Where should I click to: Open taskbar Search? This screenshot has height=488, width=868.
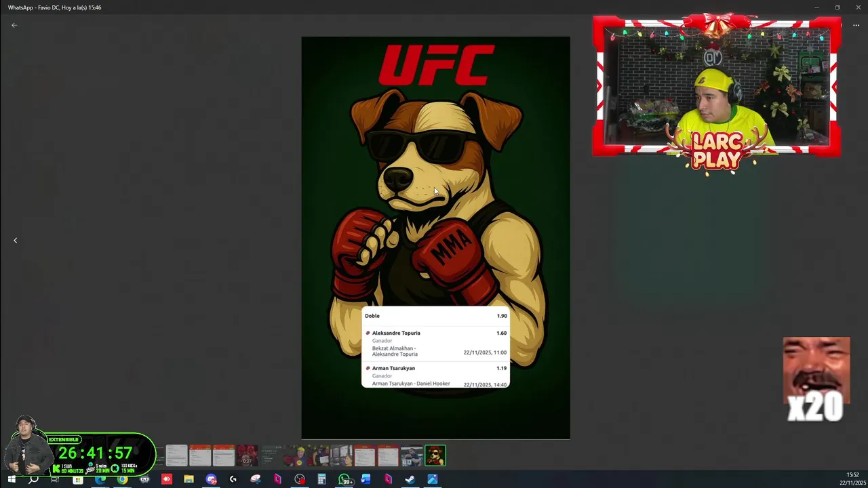tap(33, 479)
